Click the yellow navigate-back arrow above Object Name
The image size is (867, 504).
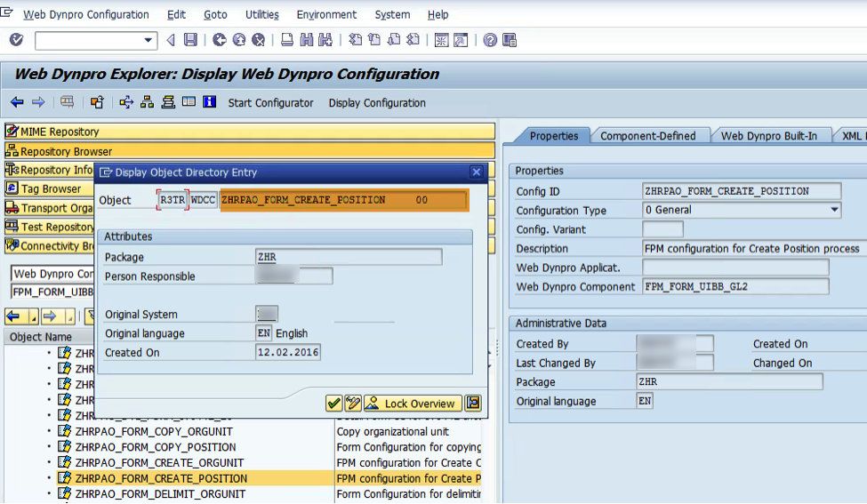14,316
